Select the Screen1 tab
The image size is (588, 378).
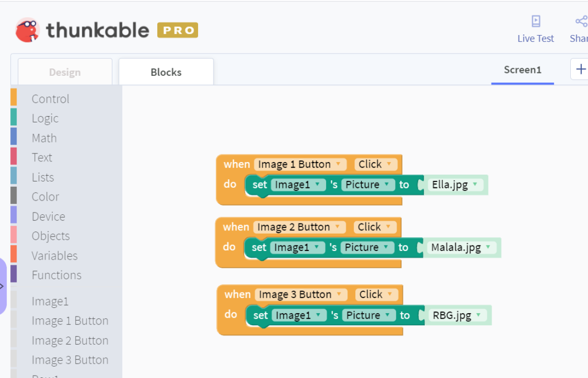pos(523,70)
